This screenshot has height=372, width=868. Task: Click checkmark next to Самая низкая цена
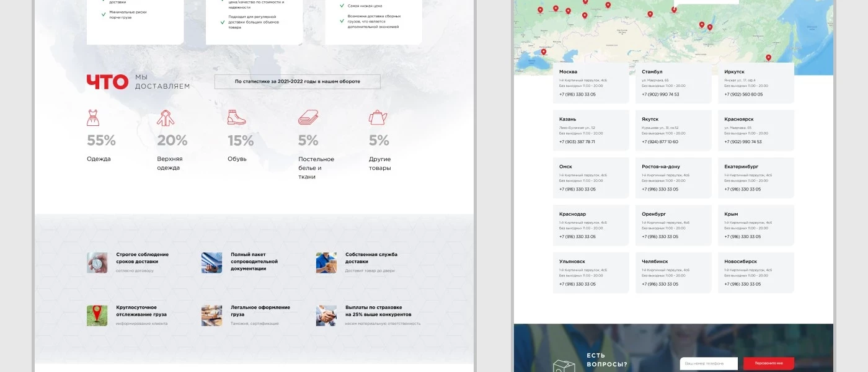pyautogui.click(x=342, y=6)
